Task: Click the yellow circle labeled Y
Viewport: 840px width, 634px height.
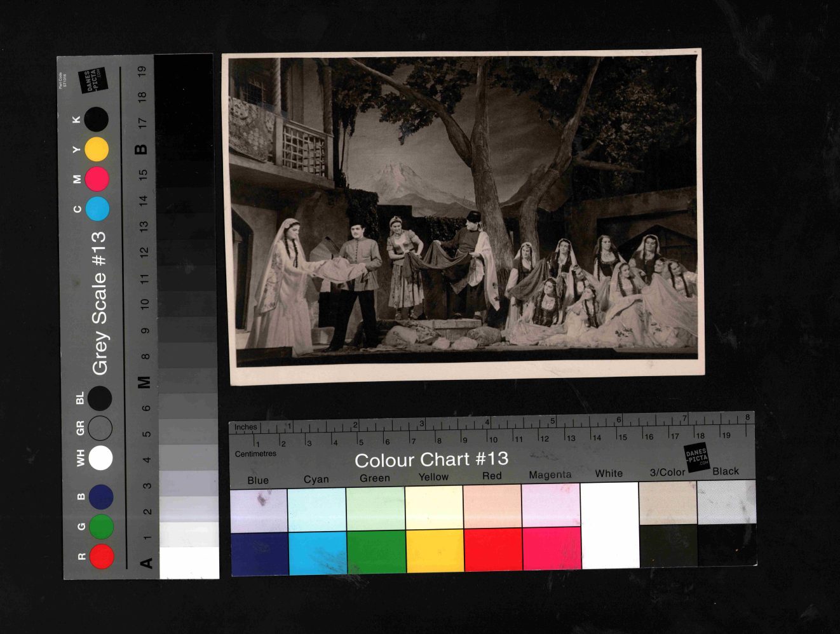Action: tap(97, 149)
